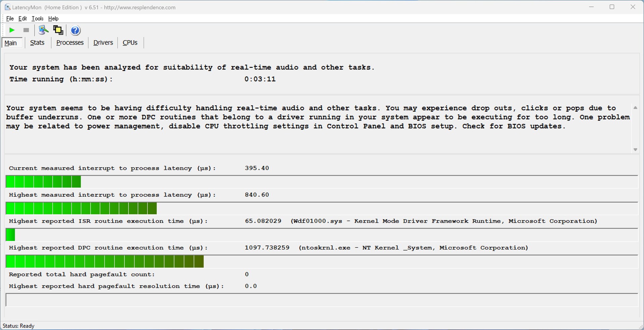Click the highest DPC execution time bar
Image resolution: width=644 pixels, height=330 pixels.
pyautogui.click(x=105, y=262)
